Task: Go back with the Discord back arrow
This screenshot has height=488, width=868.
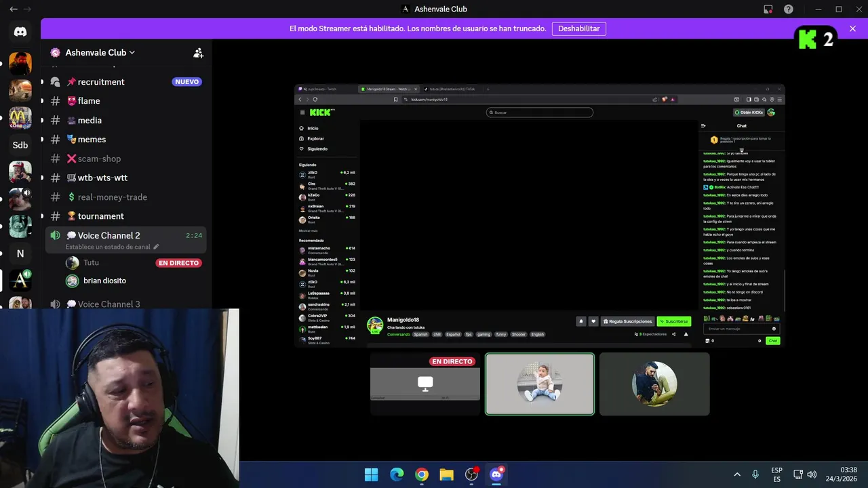Action: [13, 9]
